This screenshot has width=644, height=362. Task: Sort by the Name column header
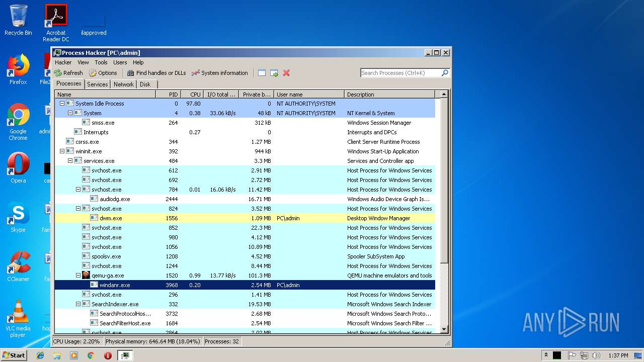pyautogui.click(x=105, y=95)
